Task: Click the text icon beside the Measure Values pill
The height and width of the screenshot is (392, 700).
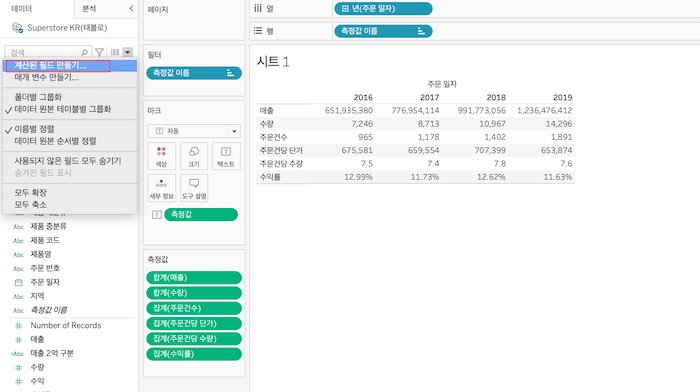Action: [157, 215]
